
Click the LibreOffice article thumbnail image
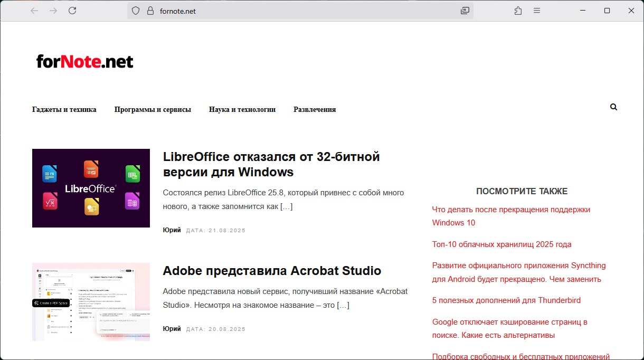point(91,188)
